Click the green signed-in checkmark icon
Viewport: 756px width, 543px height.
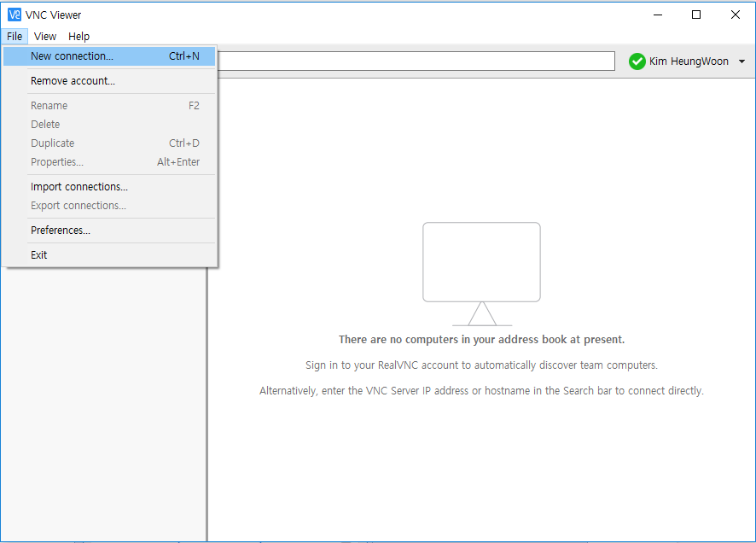point(637,61)
